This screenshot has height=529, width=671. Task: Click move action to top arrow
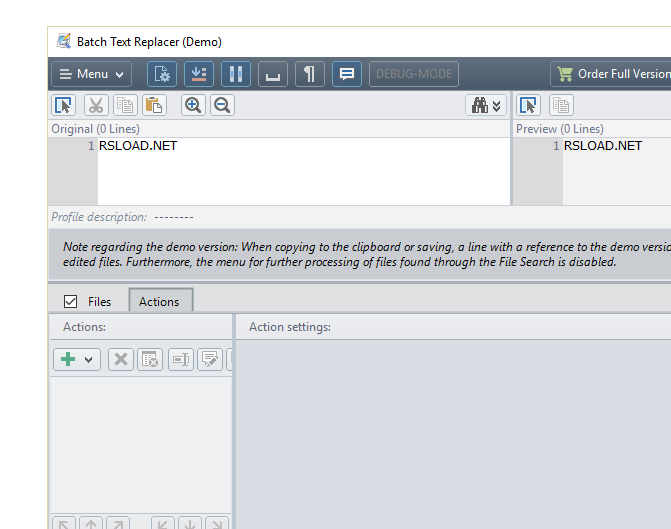(64, 523)
